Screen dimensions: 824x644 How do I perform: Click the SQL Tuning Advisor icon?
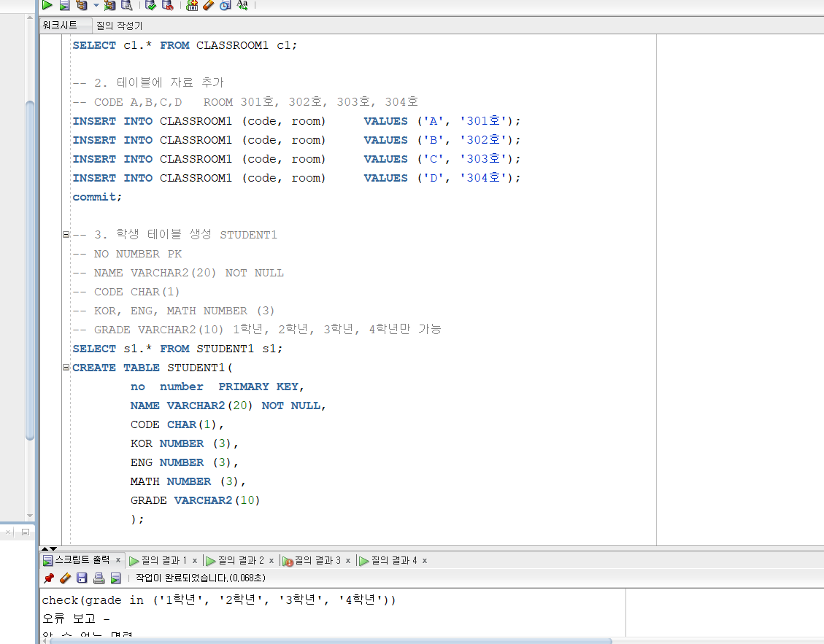(127, 5)
